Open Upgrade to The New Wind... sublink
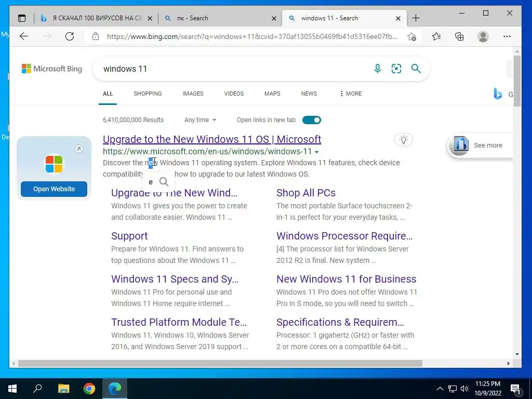This screenshot has height=399, width=532. pyautogui.click(x=175, y=193)
